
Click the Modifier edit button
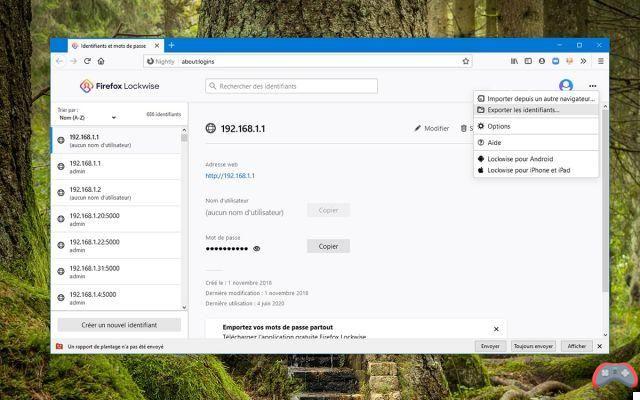[x=432, y=129]
